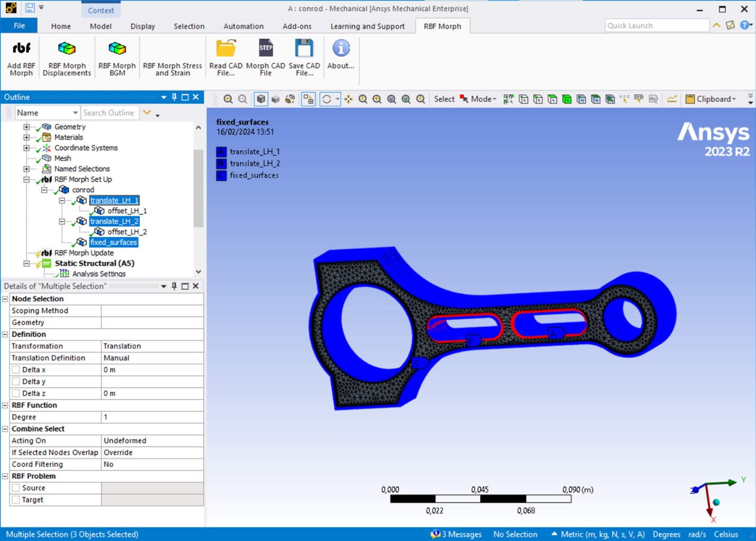
Task: Click the Help question mark icon
Action: tap(744, 25)
